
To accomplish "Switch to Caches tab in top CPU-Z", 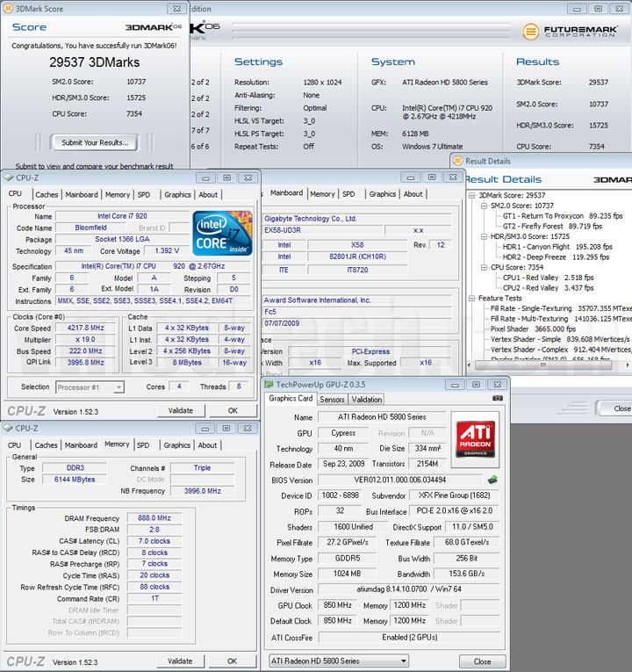I will [47, 194].
